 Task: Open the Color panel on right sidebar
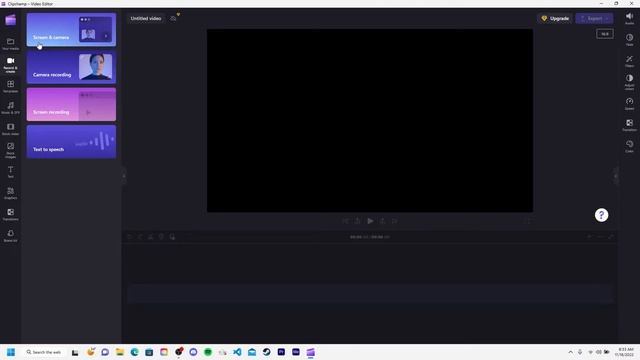point(629,146)
